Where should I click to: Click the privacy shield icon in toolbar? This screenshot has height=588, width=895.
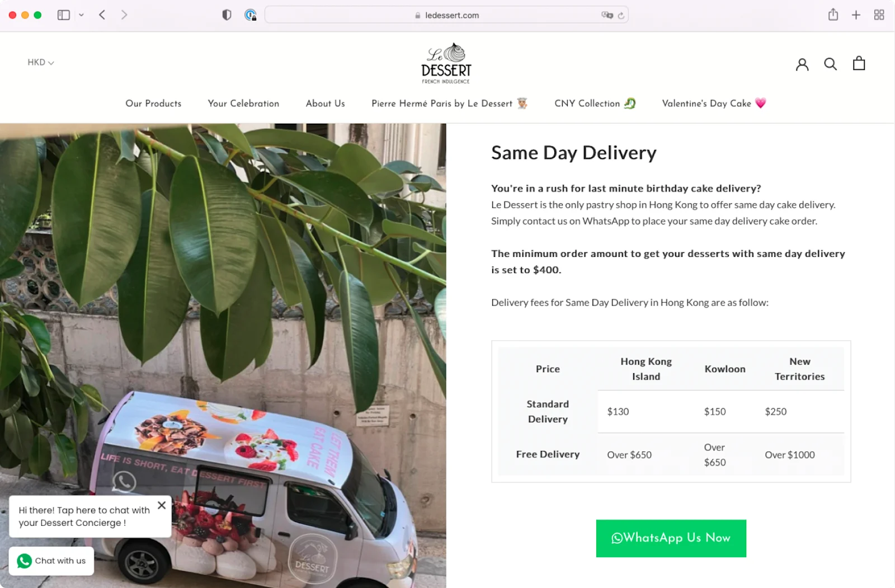pyautogui.click(x=227, y=15)
